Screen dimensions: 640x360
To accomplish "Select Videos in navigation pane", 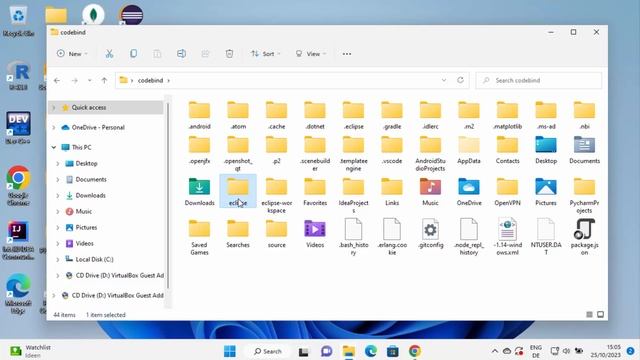I will (x=84, y=243).
